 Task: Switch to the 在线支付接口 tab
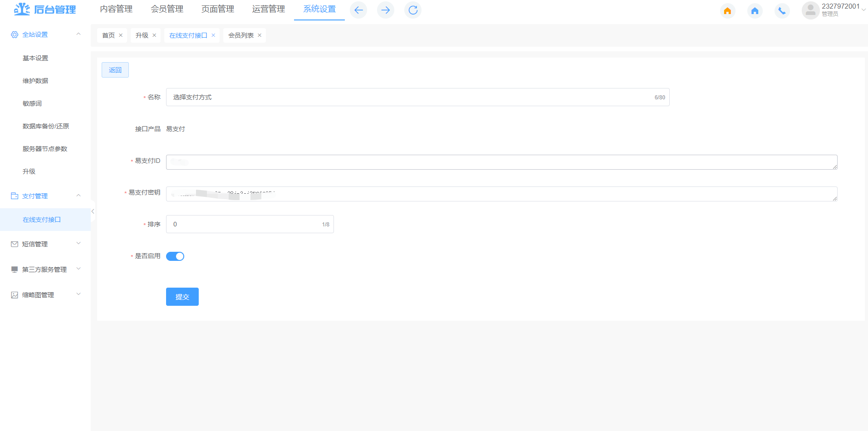point(188,35)
